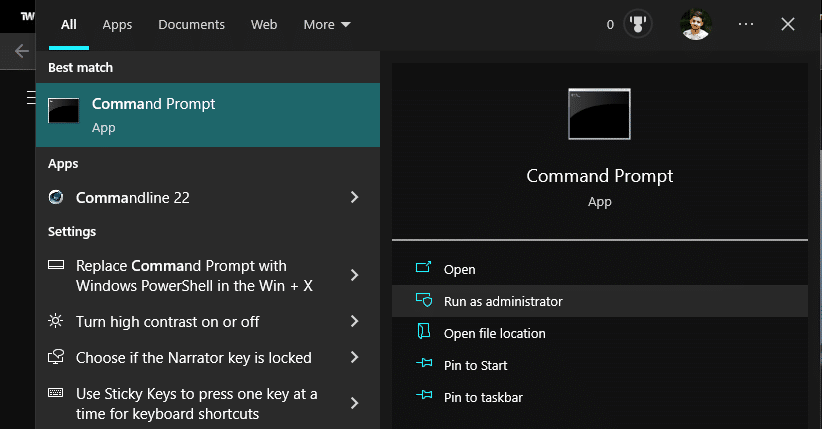
Task: Open Replace Command Prompt with PowerShell setting
Action: (x=208, y=275)
